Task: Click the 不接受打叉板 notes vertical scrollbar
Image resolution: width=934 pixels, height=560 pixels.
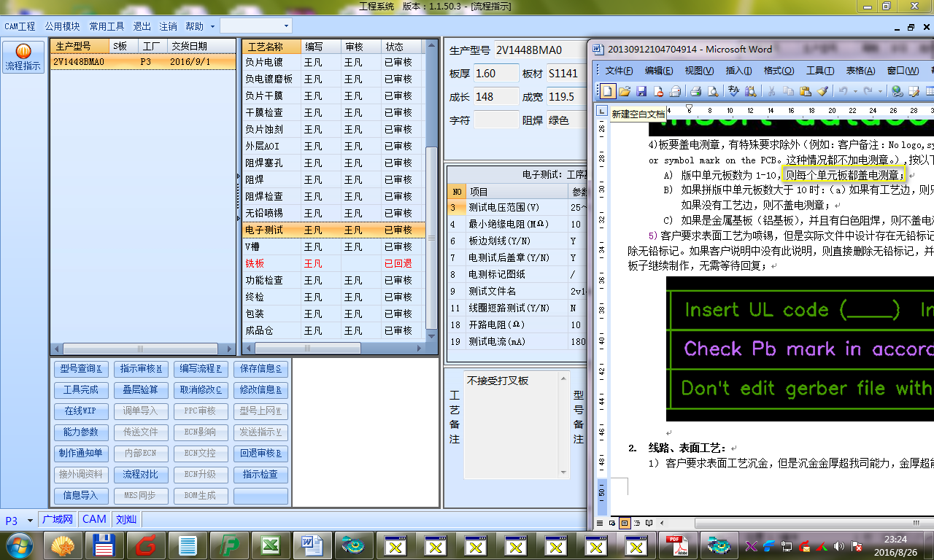Action: point(563,425)
